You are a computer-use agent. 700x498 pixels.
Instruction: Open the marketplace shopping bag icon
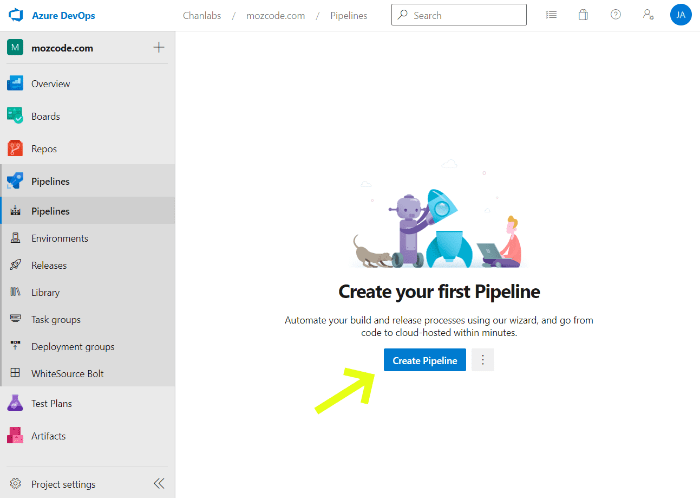point(583,15)
